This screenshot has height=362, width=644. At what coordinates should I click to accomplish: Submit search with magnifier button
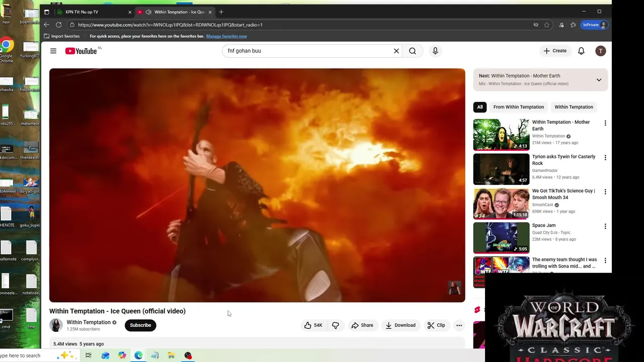(413, 51)
